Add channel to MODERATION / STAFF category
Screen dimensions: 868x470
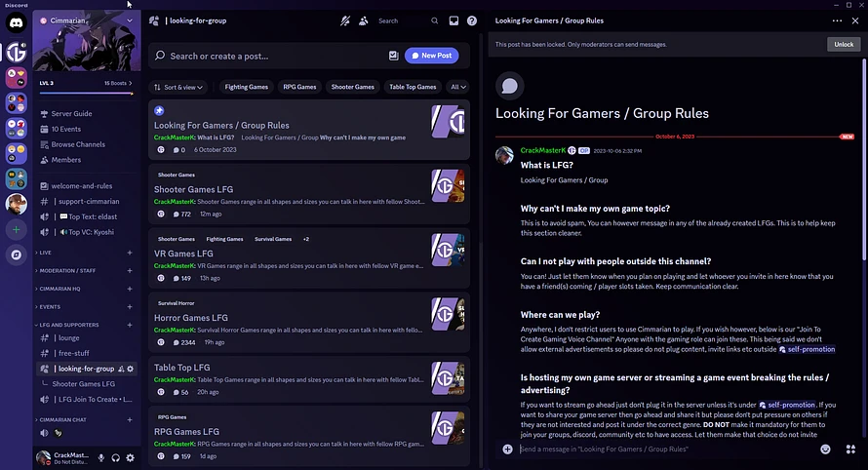(x=130, y=271)
